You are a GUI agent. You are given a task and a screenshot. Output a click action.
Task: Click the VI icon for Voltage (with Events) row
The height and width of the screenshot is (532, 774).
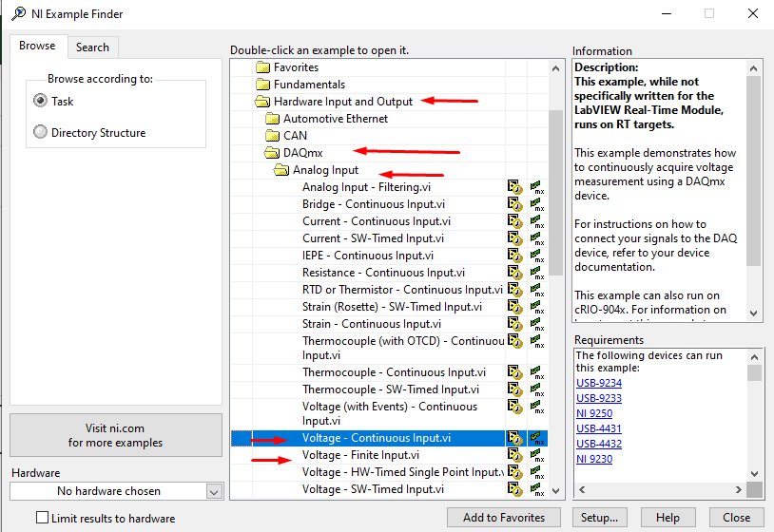coord(514,407)
